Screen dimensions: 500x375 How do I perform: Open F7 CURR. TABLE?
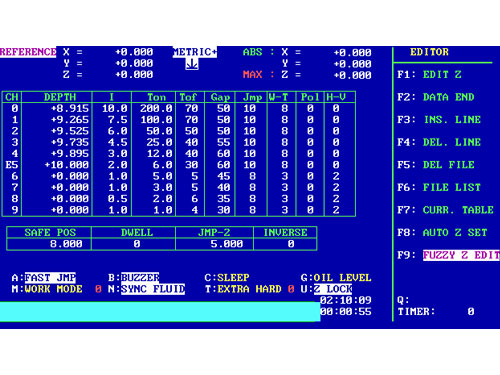(x=445, y=210)
